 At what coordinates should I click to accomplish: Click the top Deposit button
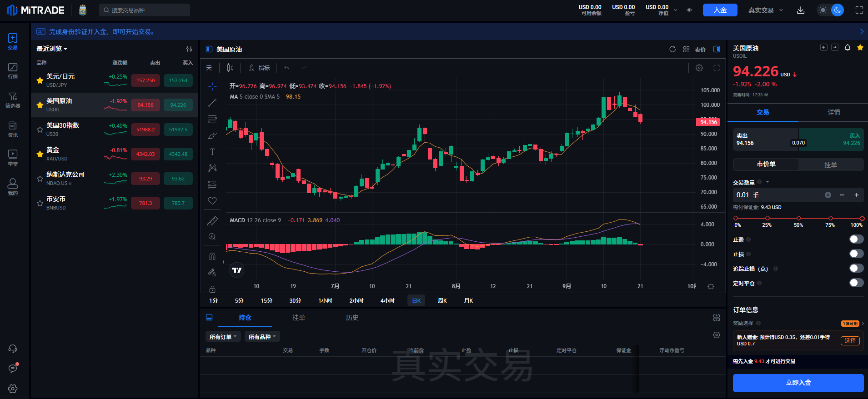point(720,10)
